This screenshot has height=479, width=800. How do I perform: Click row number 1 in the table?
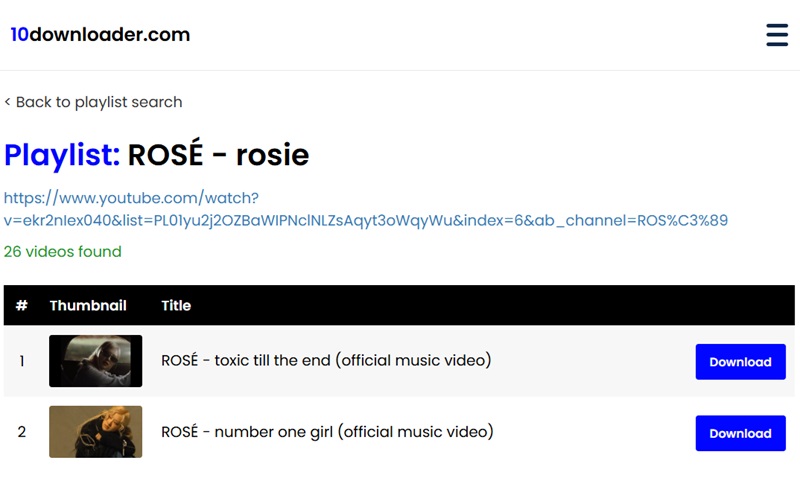click(x=22, y=361)
